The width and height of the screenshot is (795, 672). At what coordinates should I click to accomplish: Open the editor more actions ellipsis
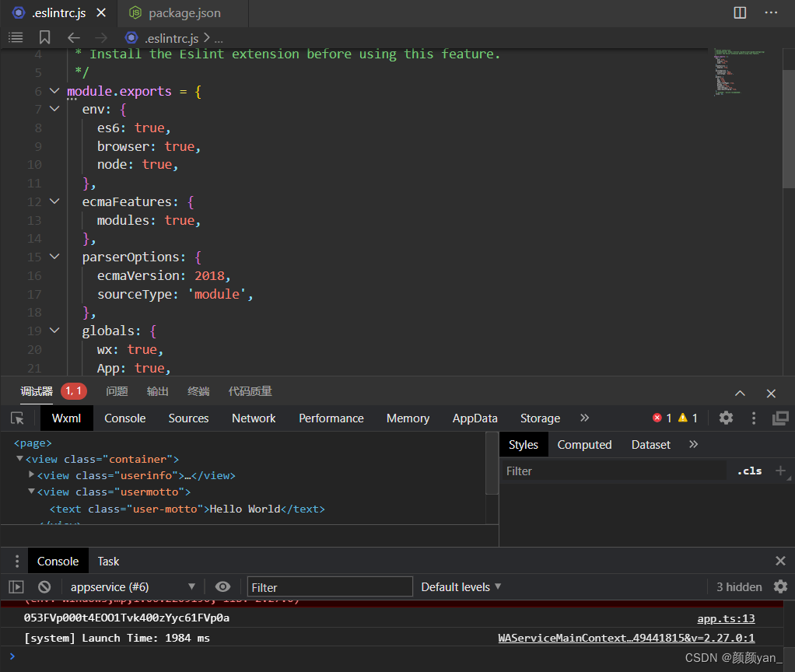click(x=771, y=12)
